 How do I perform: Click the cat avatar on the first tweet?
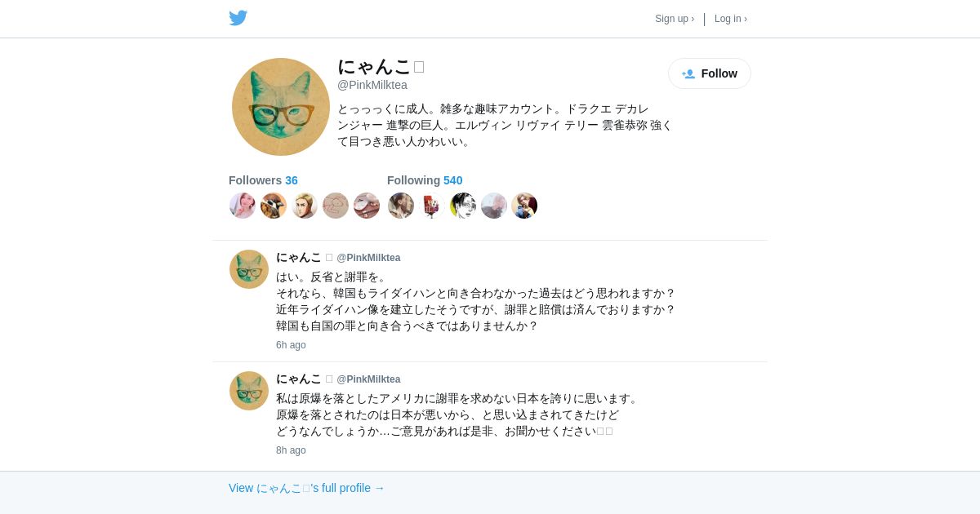[249, 269]
